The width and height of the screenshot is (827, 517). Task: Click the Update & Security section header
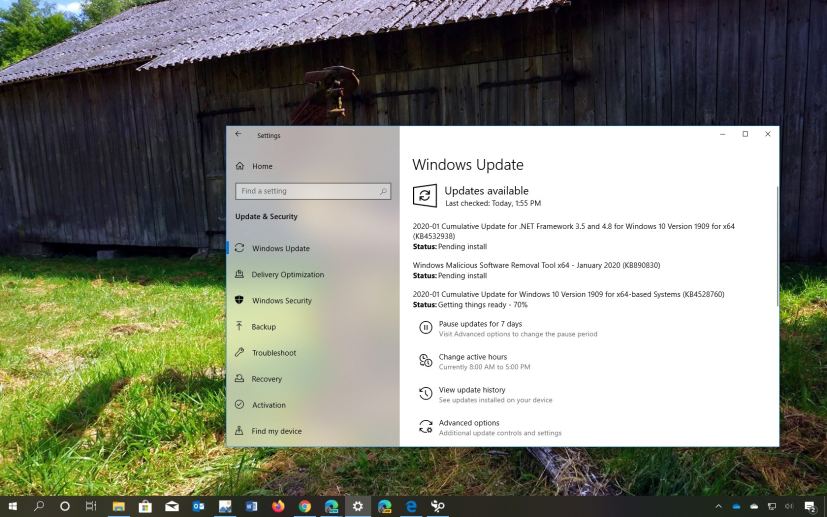pos(266,216)
